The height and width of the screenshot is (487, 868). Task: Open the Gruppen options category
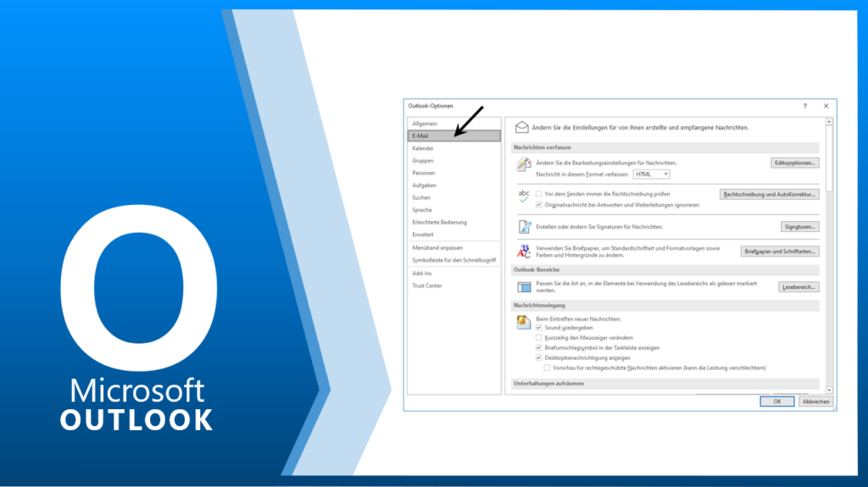click(x=454, y=160)
